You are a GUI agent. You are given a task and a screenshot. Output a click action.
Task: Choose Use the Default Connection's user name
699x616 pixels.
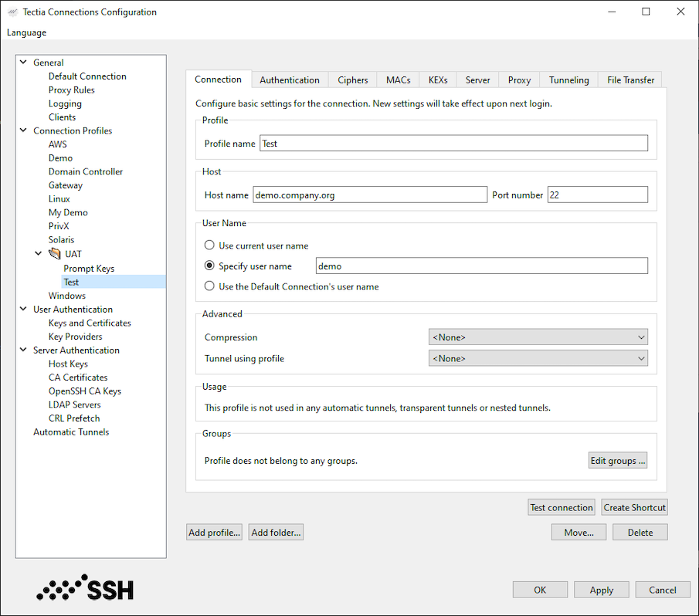tap(209, 286)
